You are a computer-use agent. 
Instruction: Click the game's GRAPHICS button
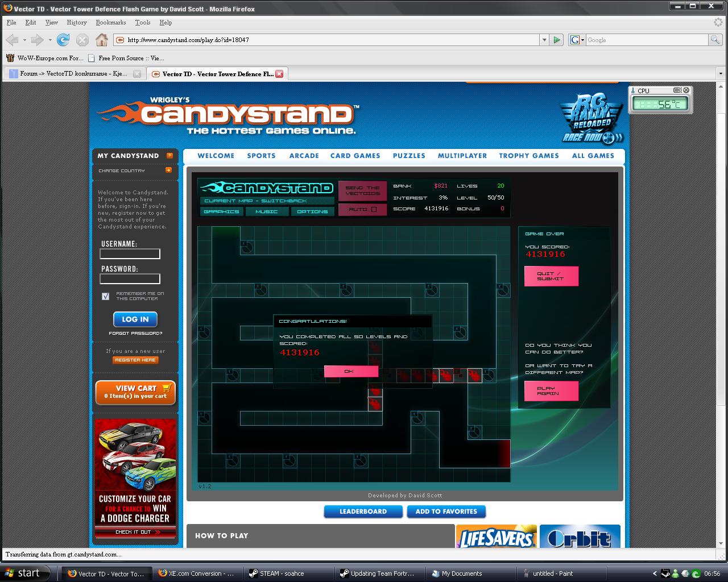221,211
